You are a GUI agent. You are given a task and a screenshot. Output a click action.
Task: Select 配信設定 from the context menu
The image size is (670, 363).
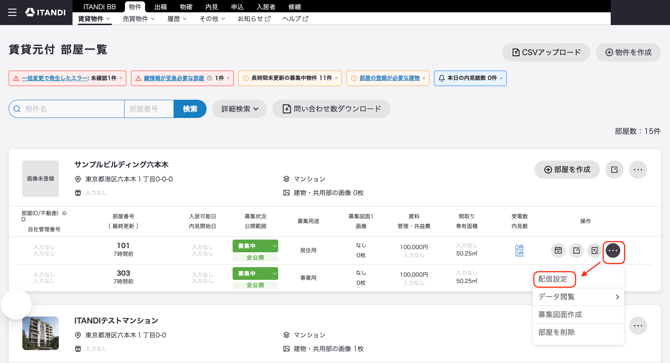click(578, 279)
